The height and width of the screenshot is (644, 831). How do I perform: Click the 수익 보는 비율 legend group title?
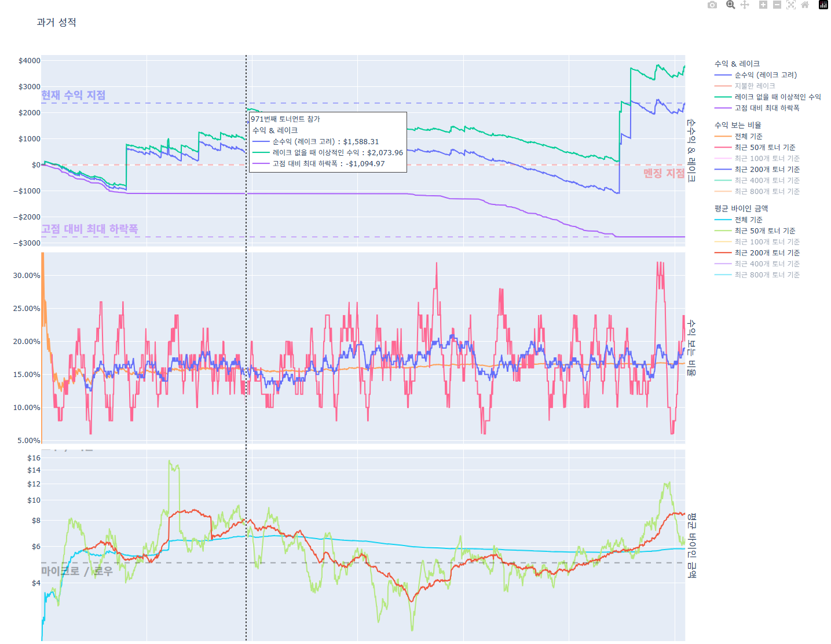pyautogui.click(x=737, y=125)
